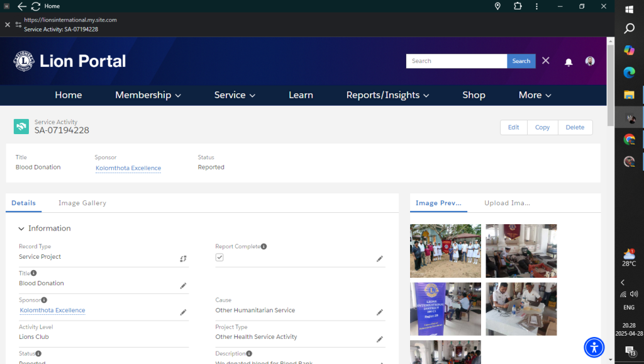This screenshot has width=644, height=364.
Task: Click the ENG language indicator
Action: pyautogui.click(x=629, y=308)
